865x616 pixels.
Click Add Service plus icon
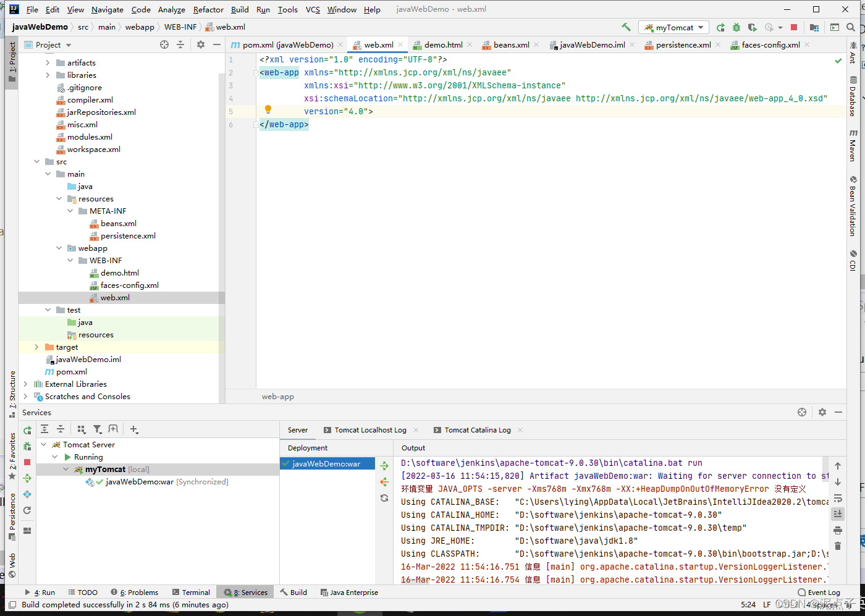pos(134,429)
